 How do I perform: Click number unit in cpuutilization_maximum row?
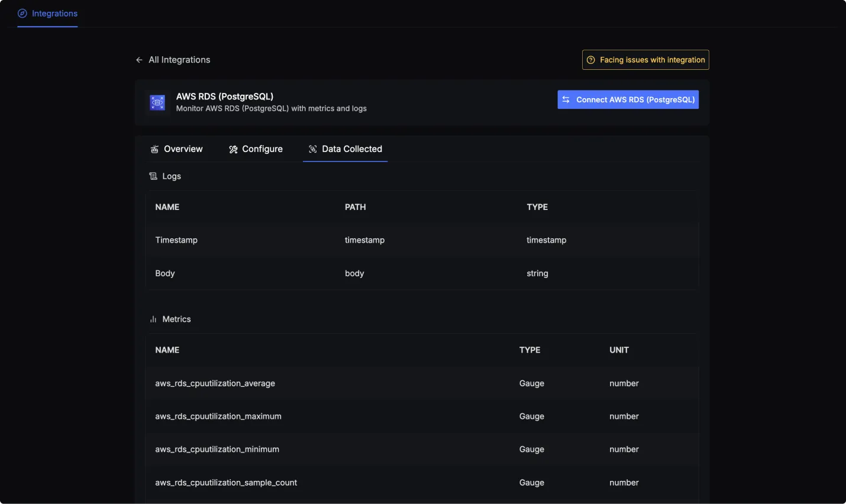pyautogui.click(x=624, y=416)
